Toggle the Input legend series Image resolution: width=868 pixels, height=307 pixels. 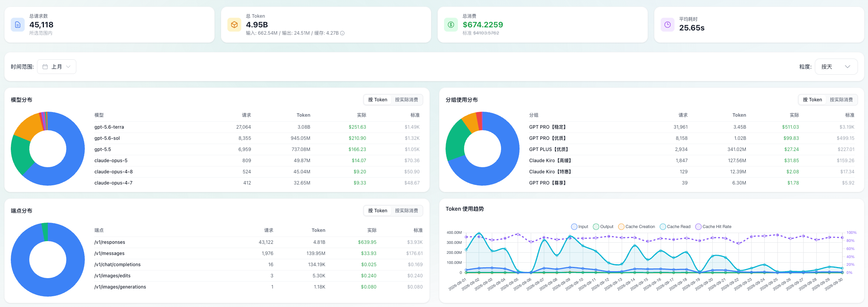(579, 226)
